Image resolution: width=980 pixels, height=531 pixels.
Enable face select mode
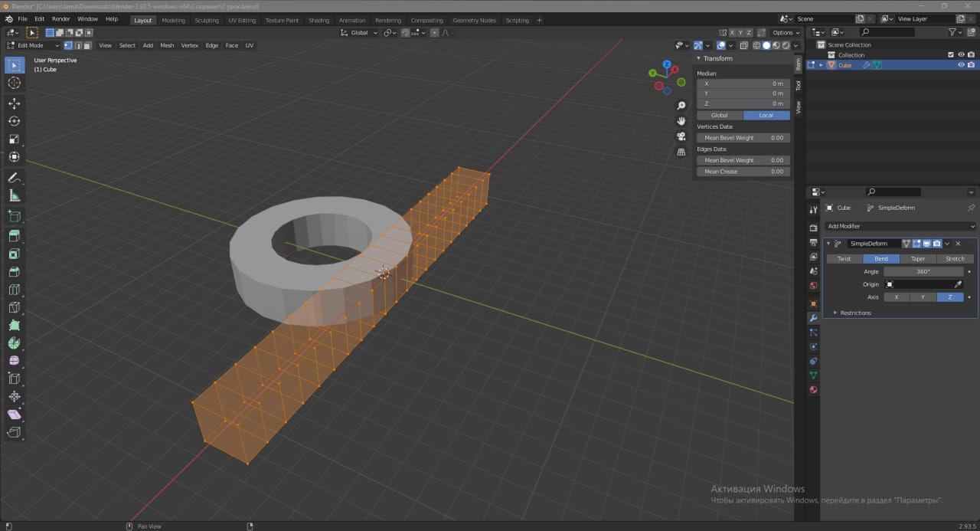[x=88, y=45]
